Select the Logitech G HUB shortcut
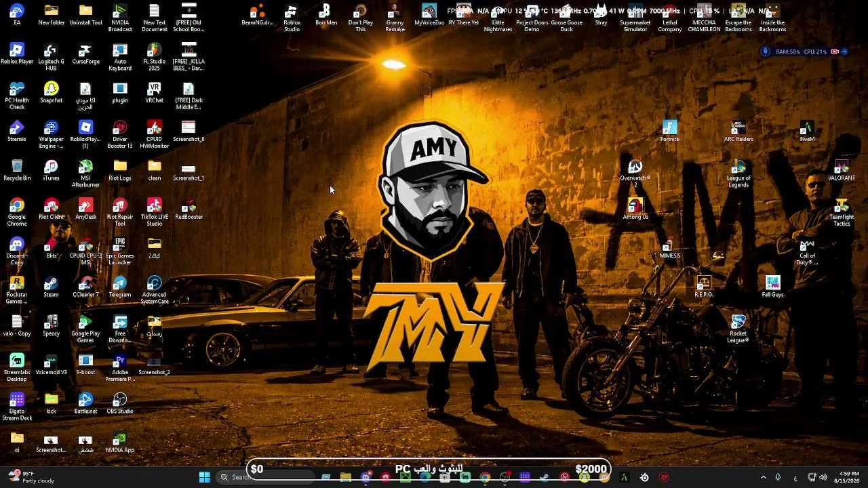Image resolution: width=868 pixels, height=488 pixels. click(x=51, y=57)
